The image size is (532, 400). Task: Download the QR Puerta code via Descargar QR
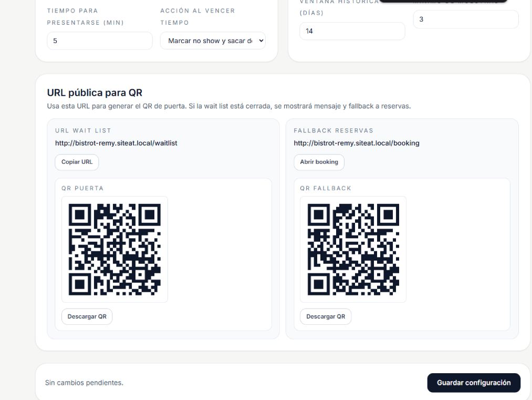point(87,316)
